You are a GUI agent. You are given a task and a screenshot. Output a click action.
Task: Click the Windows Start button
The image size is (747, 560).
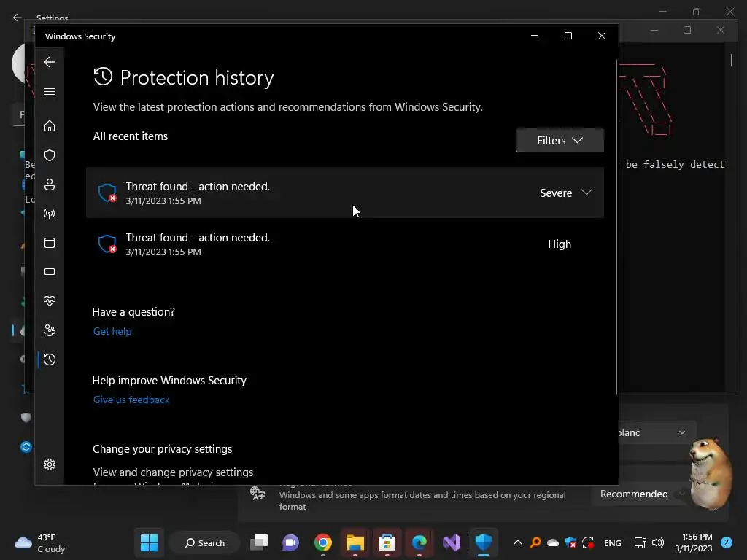click(149, 542)
